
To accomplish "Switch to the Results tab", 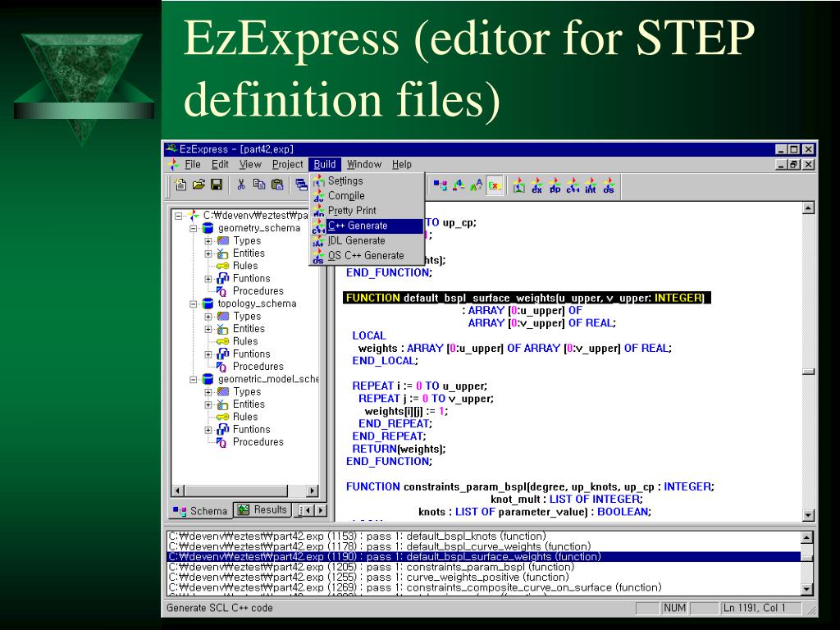I will click(262, 510).
